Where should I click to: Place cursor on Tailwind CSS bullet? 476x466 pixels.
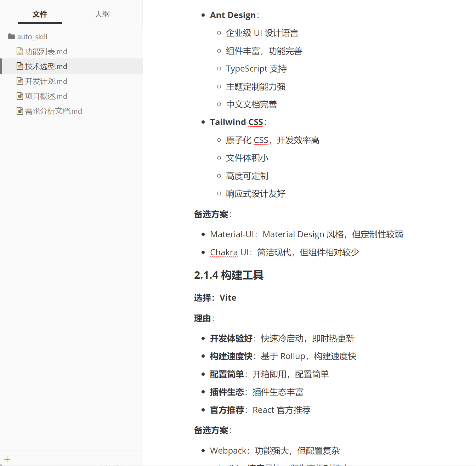236,122
